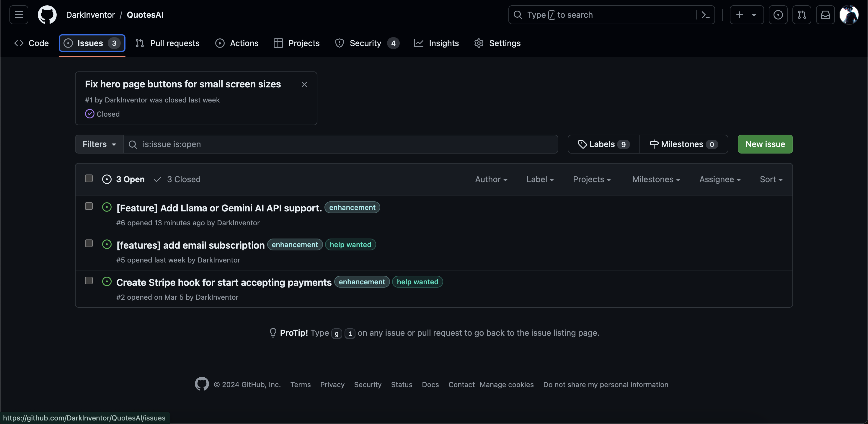Open the Author filter dropdown
Screen dimensions: 868x424
click(x=491, y=179)
